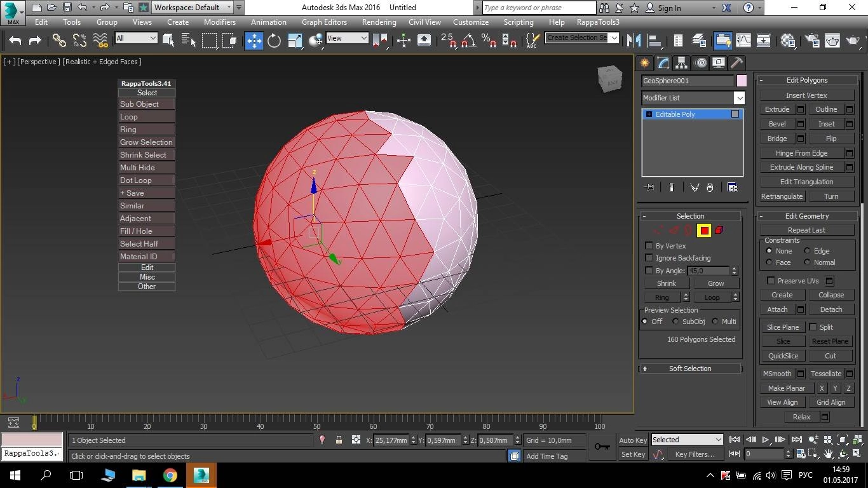Click the pink object color swatch
The width and height of the screenshot is (868, 488).
(x=742, y=81)
